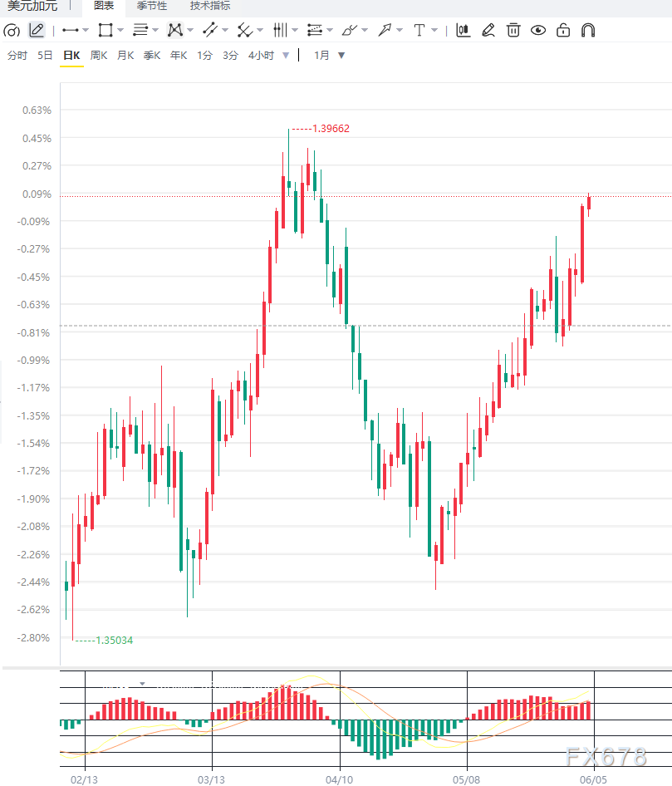The image size is (672, 786).
Task: Expand the trend line tool dropdown
Action: point(224,30)
